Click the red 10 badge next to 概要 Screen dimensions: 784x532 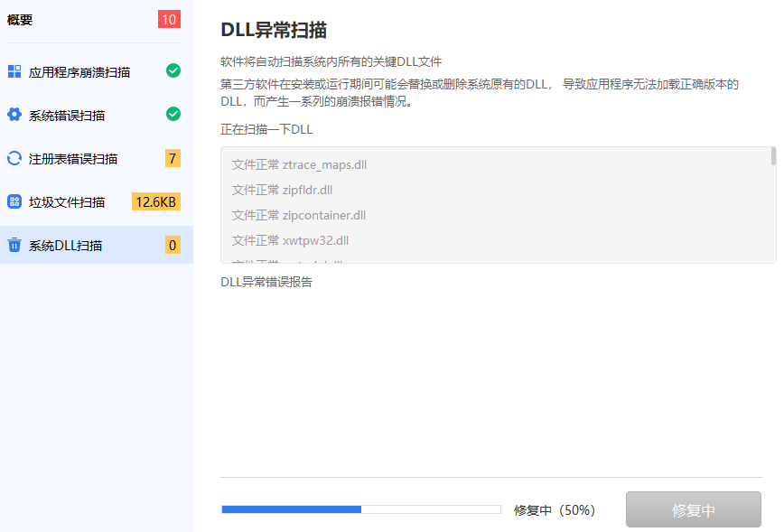(169, 20)
